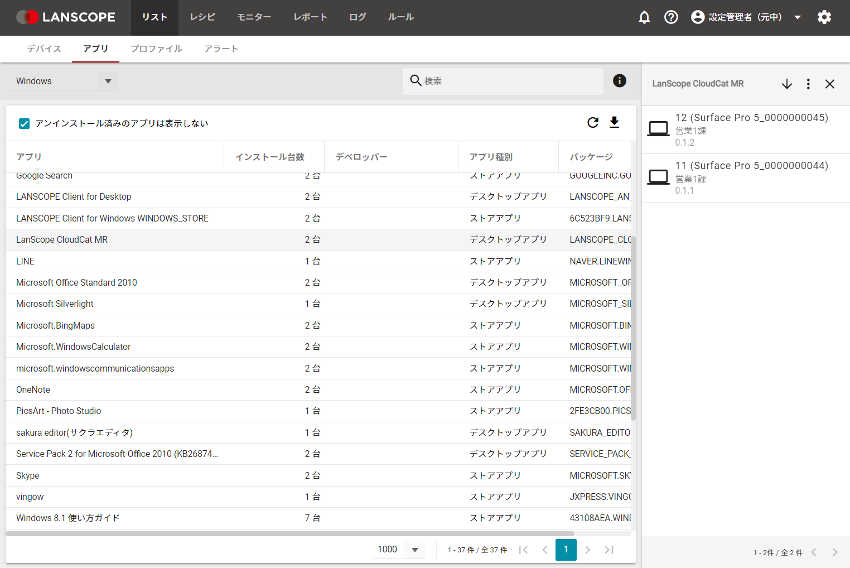Select the LINE app row
Viewport: 850px width, 568px height.
click(318, 261)
